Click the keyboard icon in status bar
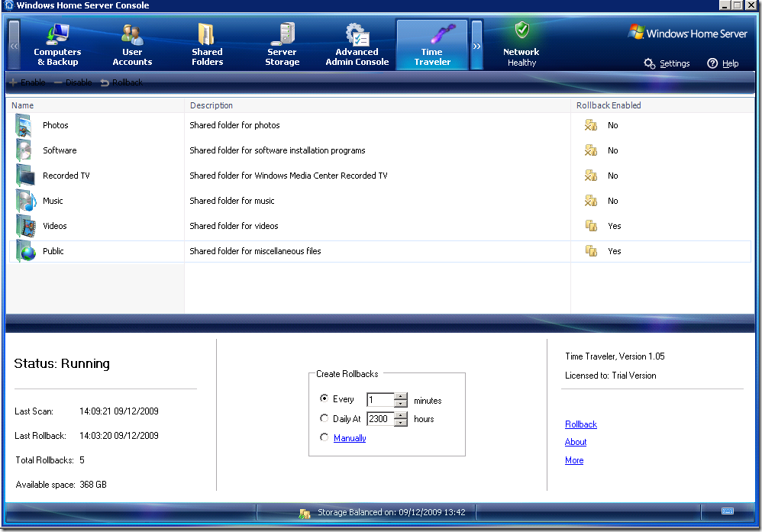Viewport: 762px width, 532px height. click(x=728, y=511)
